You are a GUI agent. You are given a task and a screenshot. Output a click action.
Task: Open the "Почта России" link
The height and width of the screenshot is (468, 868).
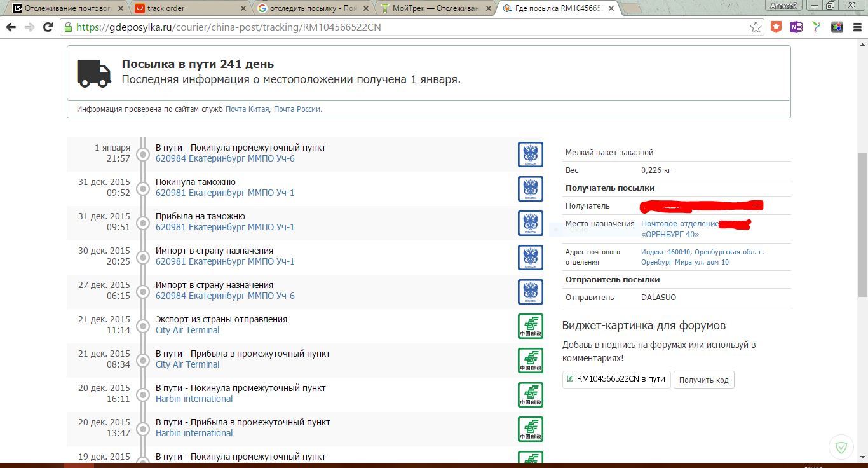point(297,109)
